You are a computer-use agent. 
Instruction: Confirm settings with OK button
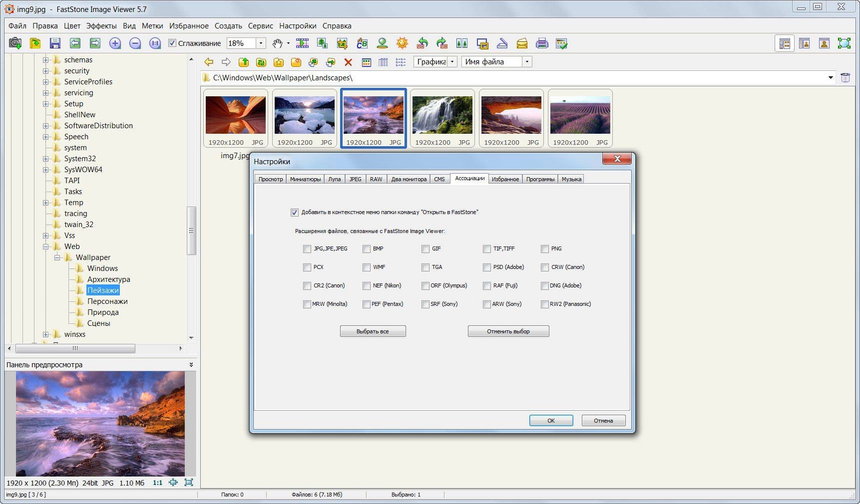coord(551,421)
